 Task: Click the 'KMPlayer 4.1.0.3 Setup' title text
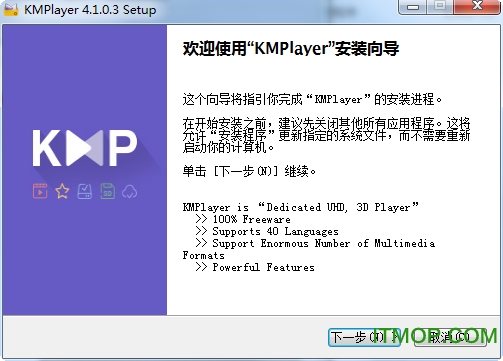[x=90, y=10]
